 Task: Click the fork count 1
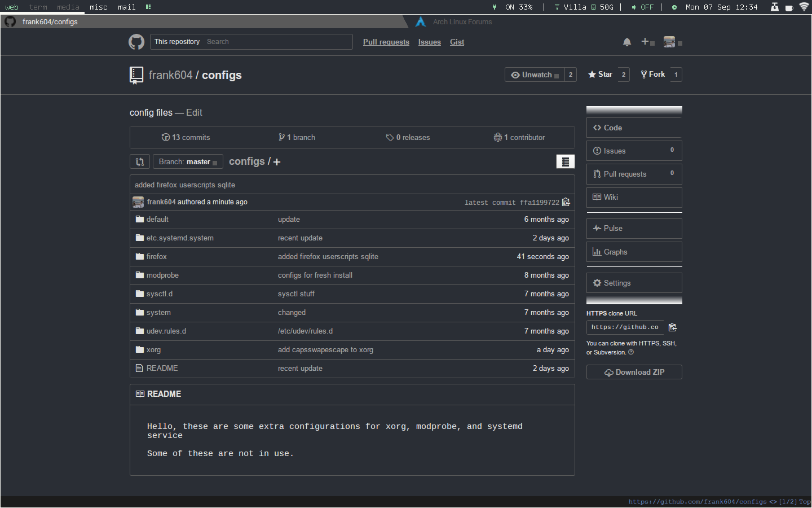click(x=676, y=75)
